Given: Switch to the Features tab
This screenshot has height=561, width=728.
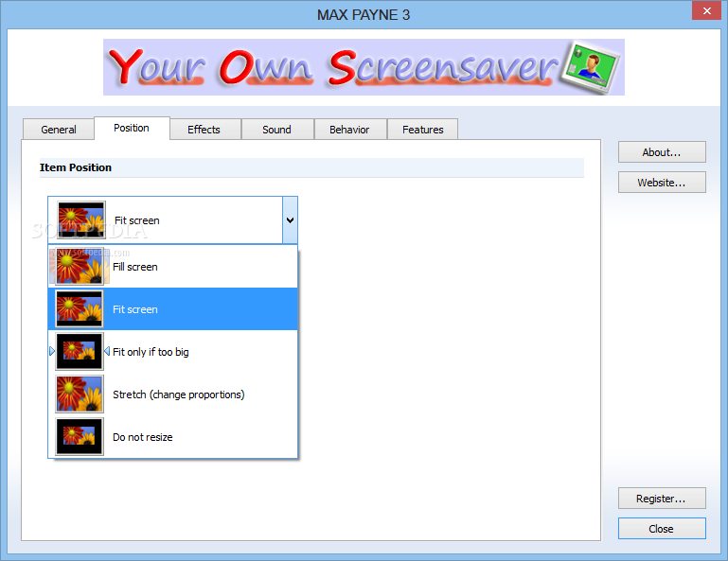Looking at the screenshot, I should [422, 130].
